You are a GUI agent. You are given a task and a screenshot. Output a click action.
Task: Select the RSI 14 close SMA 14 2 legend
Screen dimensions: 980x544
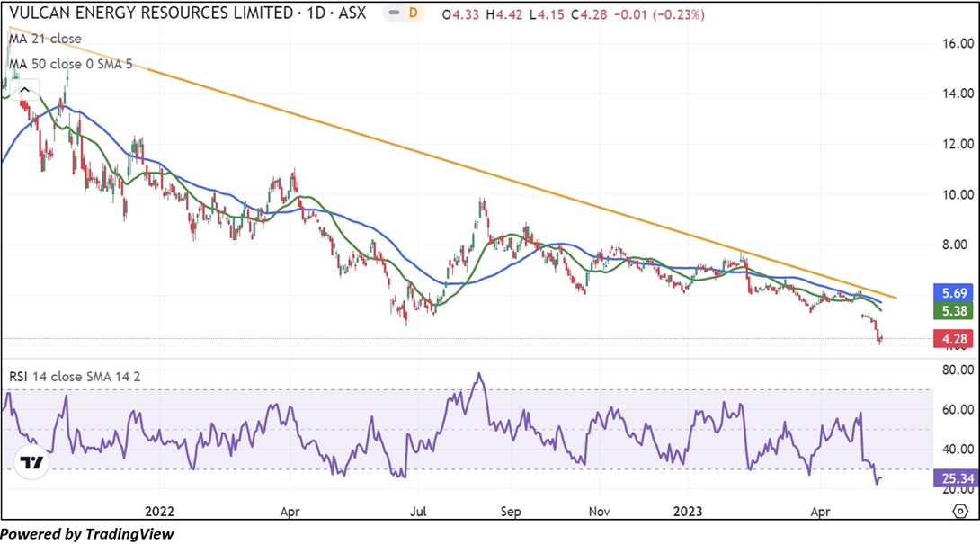(75, 377)
